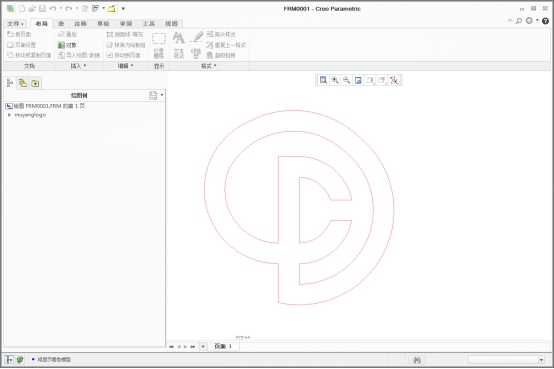Image resolution: width=554 pixels, height=369 pixels.
Task: Click the Zoom Out magnifier icon
Action: coord(347,80)
